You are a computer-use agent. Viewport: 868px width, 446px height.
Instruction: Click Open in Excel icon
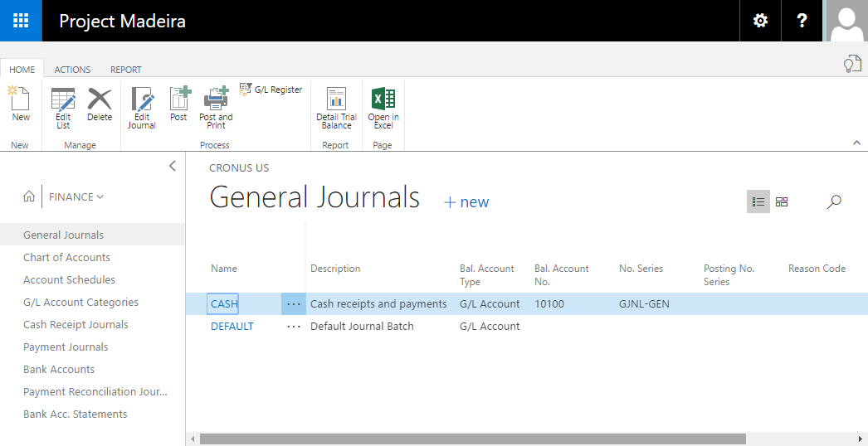pyautogui.click(x=383, y=107)
